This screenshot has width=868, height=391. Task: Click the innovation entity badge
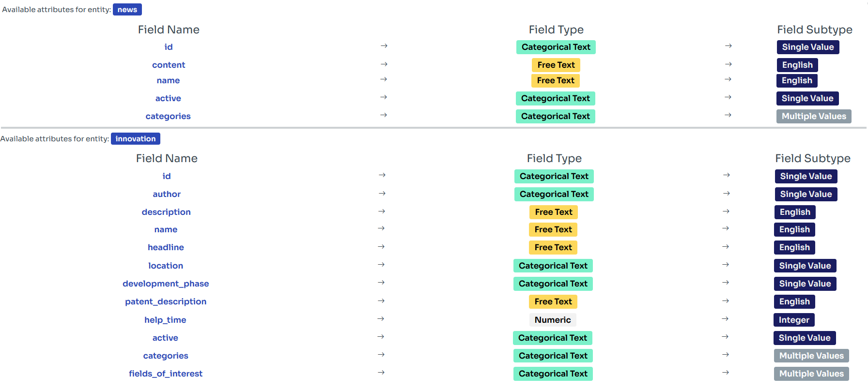tap(135, 139)
